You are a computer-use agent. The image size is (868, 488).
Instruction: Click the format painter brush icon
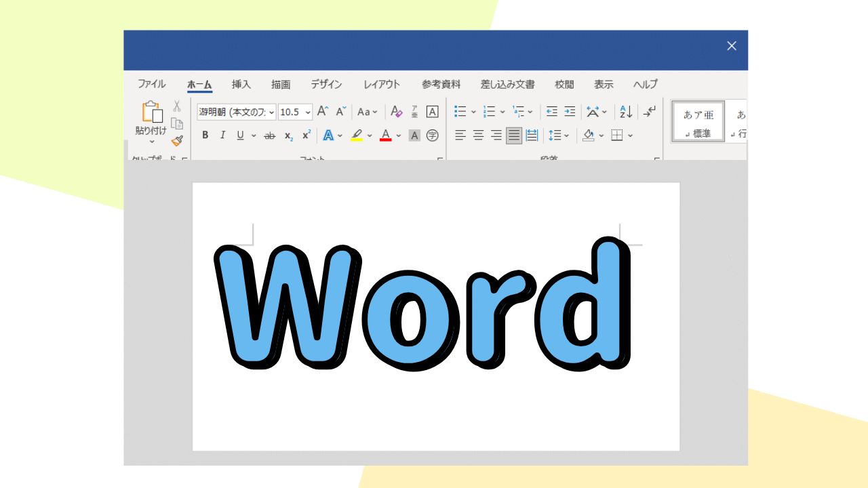177,140
